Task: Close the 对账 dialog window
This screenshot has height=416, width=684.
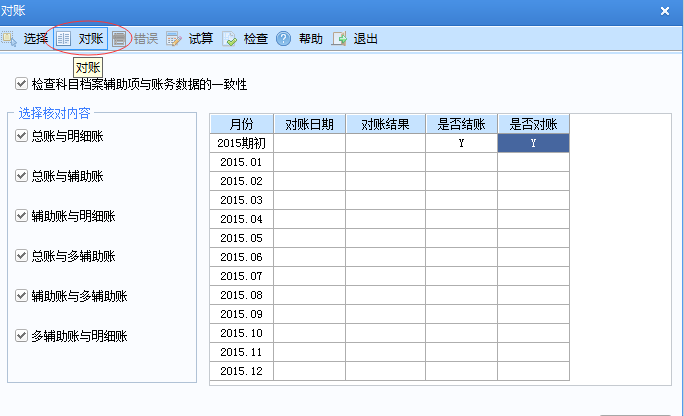Action: point(665,10)
